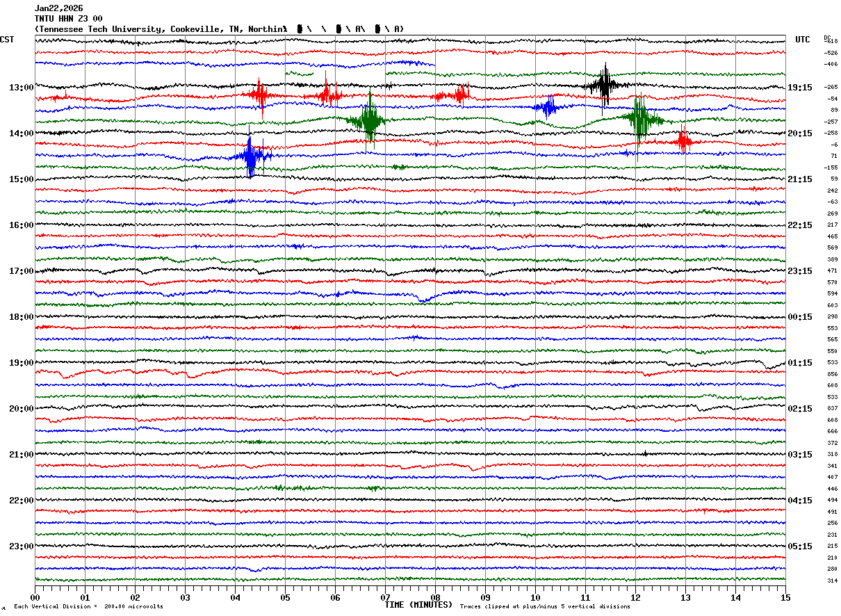Click the 15 minute tick label

pos(785,597)
